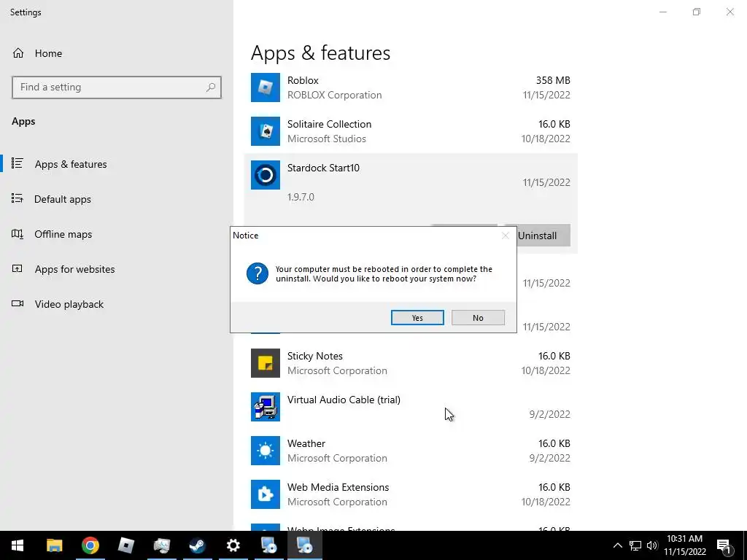Viewport: 747px width, 560px height.
Task: Launch Google Chrome from the taskbar
Action: (x=90, y=545)
